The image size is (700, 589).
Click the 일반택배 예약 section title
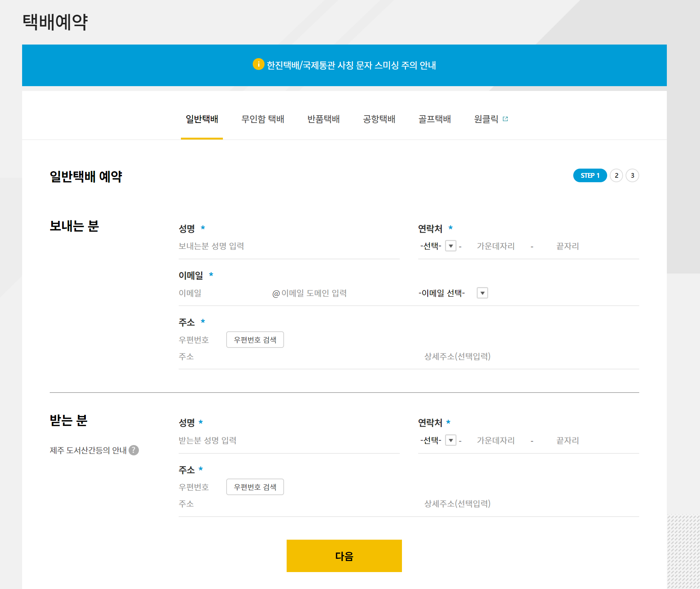pos(86,176)
